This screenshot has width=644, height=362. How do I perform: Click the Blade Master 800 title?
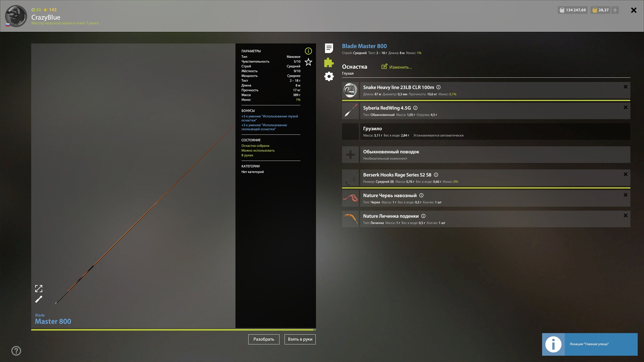pos(364,46)
